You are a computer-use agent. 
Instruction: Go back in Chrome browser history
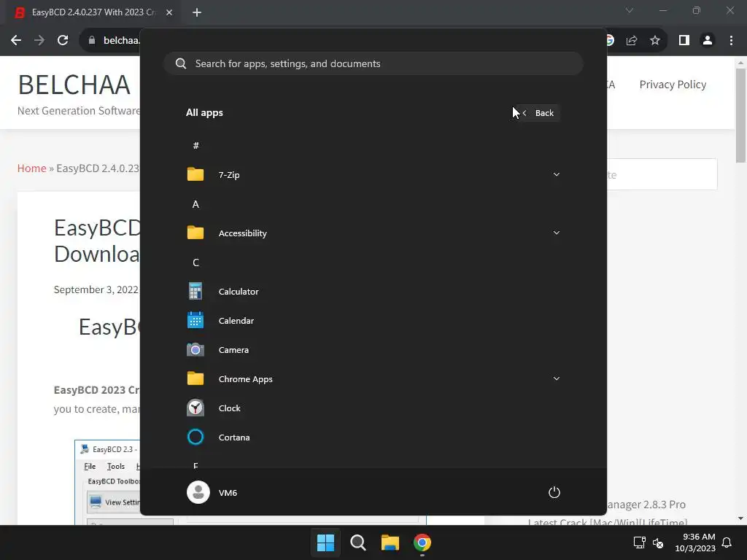coord(16,41)
